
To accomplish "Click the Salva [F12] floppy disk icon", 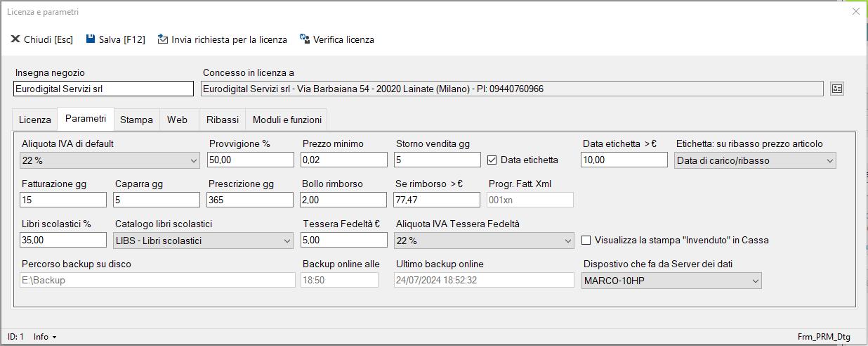I will click(91, 39).
